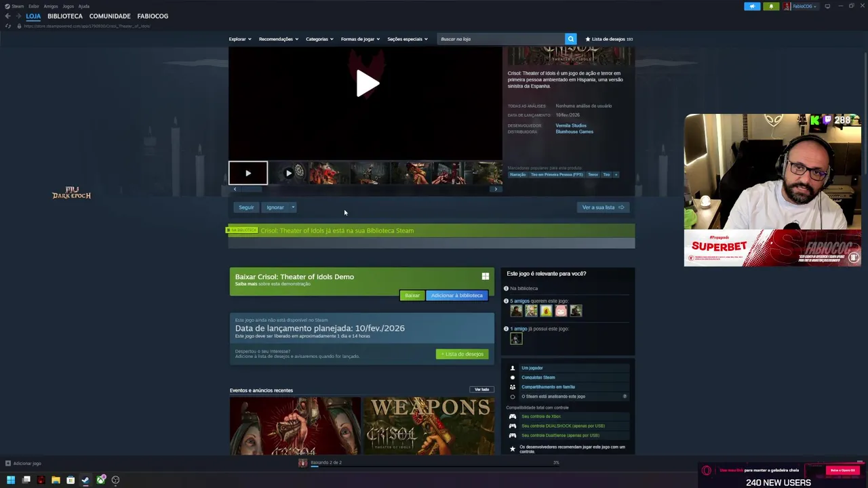Open the green notifications bell
Screen dimensions: 868x488
pos(771,6)
